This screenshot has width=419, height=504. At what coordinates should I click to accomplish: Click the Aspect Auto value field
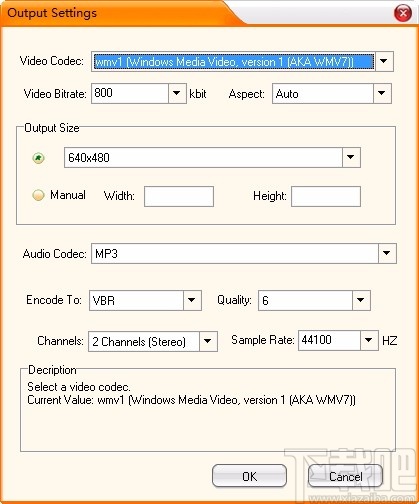pyautogui.click(x=323, y=94)
